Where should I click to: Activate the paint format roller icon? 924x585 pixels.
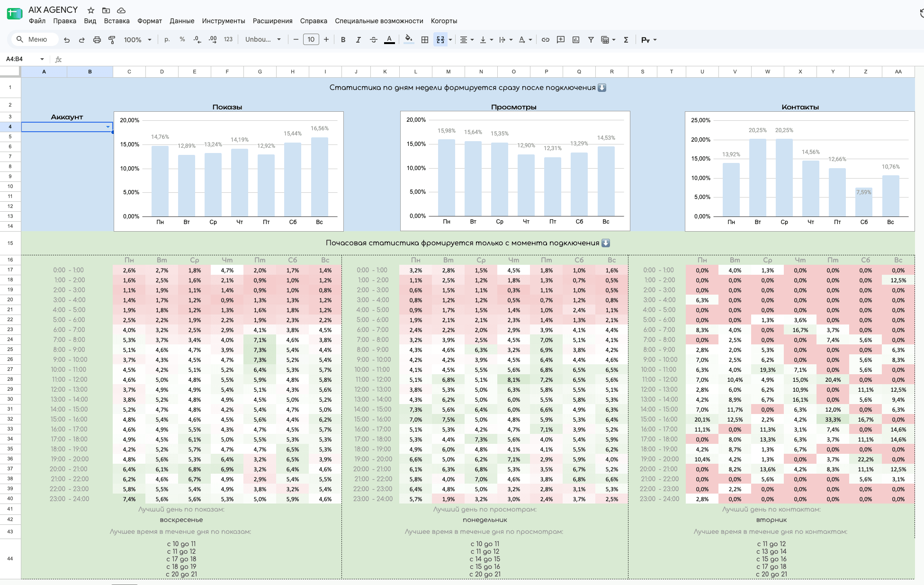112,40
